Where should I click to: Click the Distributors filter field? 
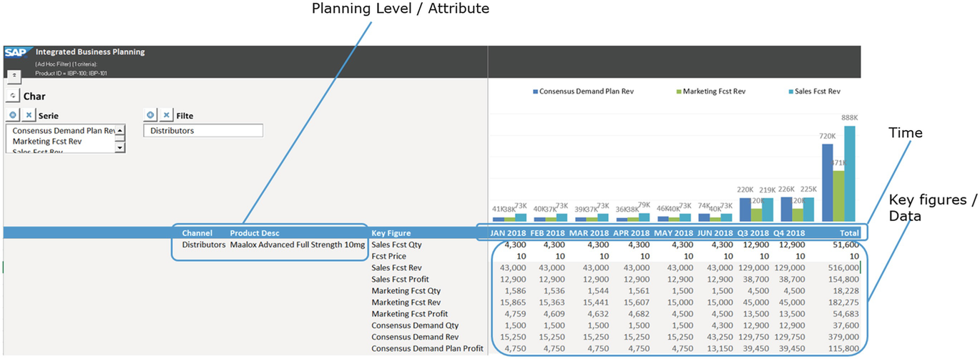click(203, 131)
